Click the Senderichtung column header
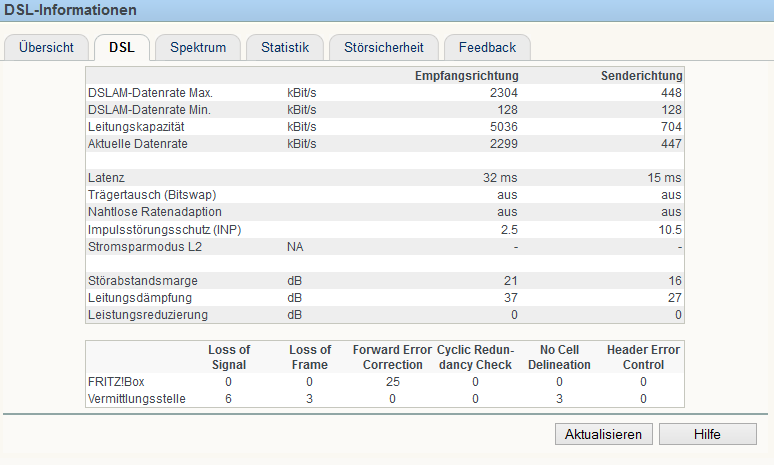This screenshot has height=465, width=774. [641, 76]
